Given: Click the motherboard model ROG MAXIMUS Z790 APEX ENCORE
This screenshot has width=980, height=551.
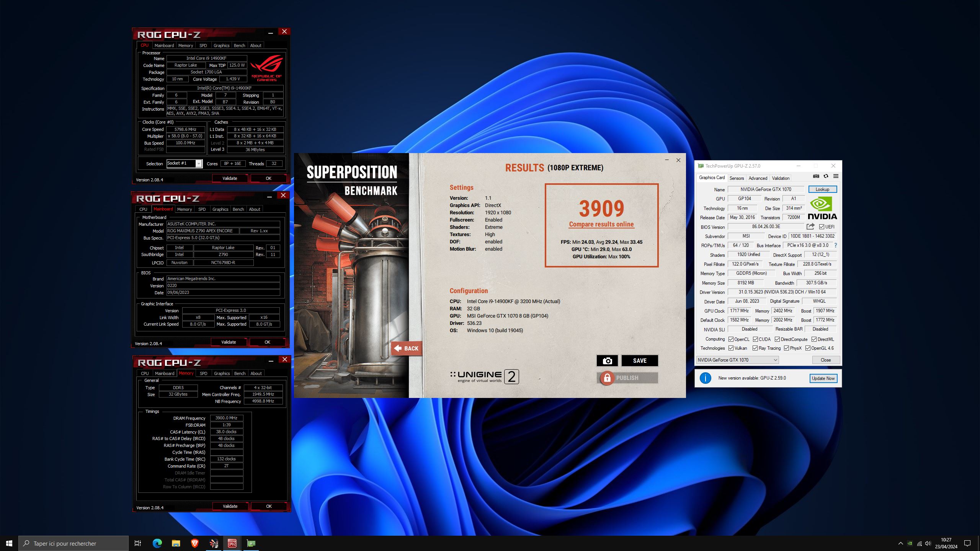Looking at the screenshot, I should pos(203,231).
